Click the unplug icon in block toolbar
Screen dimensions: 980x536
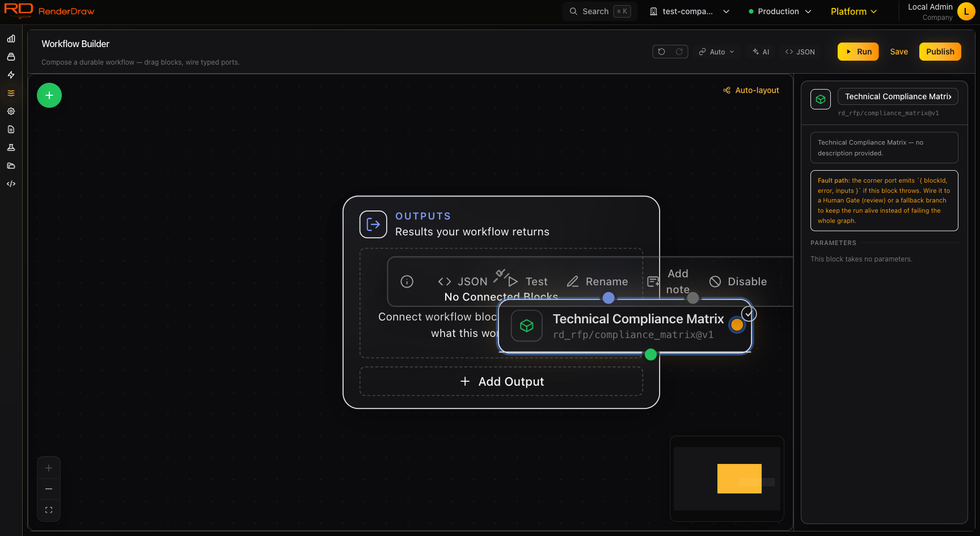[x=500, y=275]
